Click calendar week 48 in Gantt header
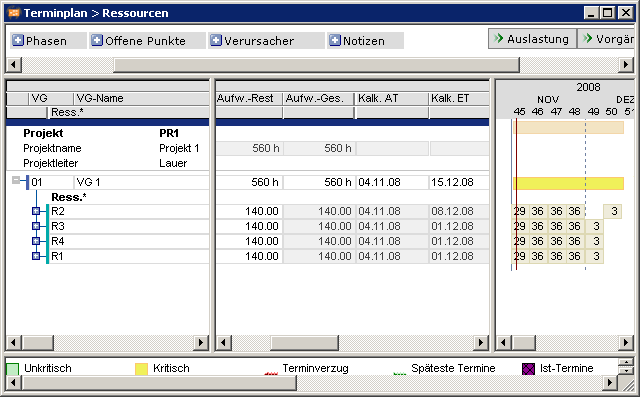Screen dimensions: 640x397 [574, 112]
